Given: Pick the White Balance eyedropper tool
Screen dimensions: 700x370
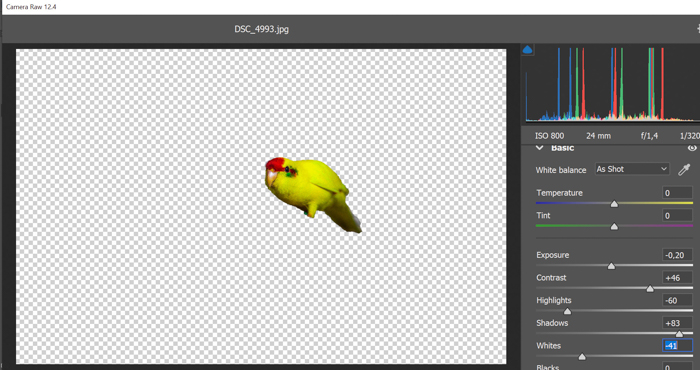Looking at the screenshot, I should coord(684,170).
